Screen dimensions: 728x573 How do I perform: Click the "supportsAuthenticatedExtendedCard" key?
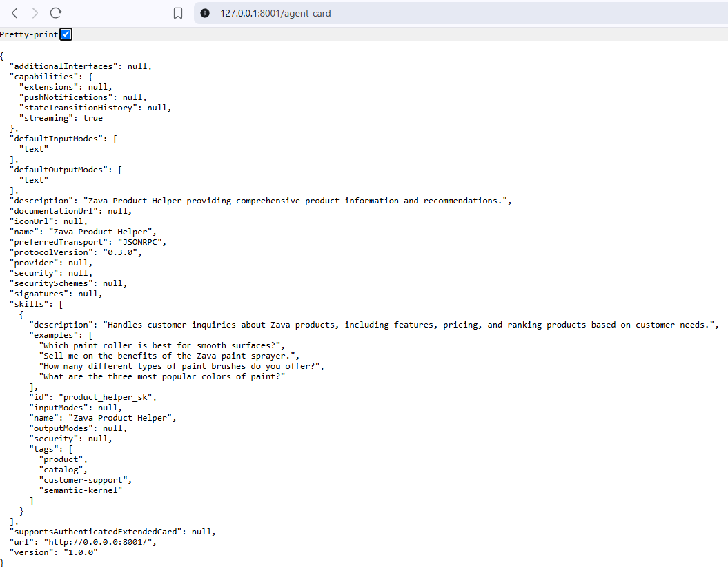coord(95,532)
